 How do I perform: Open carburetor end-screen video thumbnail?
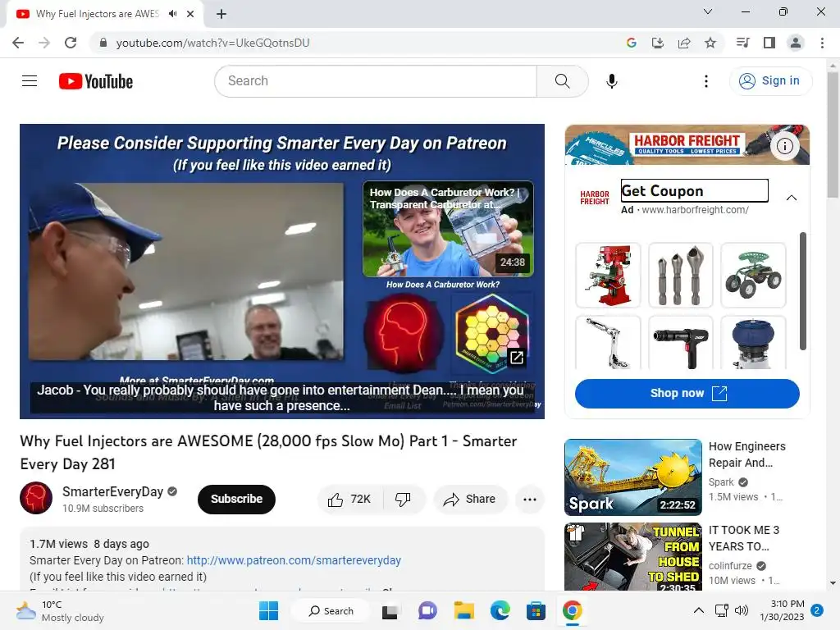(448, 229)
